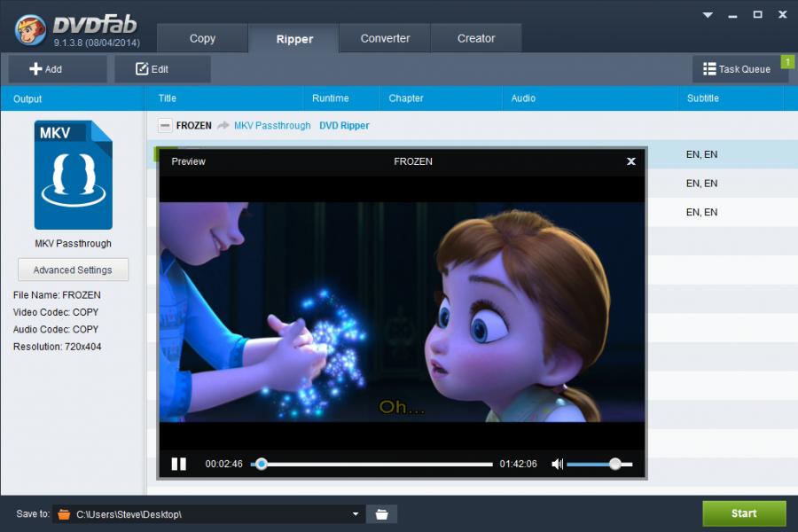Click the MKV Passthrough label under icon
Screen dimensions: 798x532
pos(73,243)
